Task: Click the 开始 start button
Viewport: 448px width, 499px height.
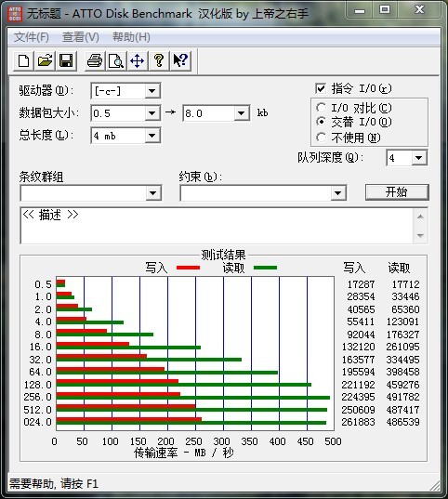Action: [397, 192]
